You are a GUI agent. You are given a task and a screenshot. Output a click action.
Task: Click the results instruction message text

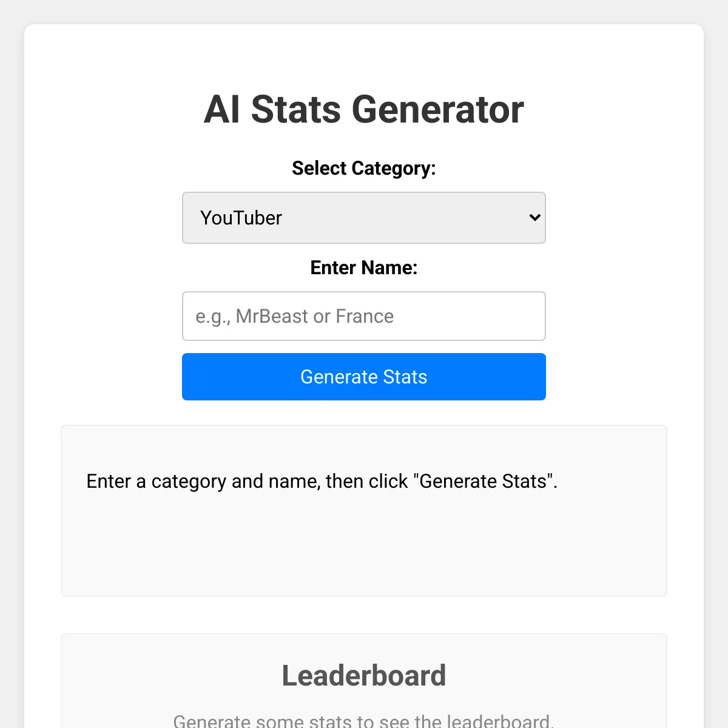[x=322, y=481]
